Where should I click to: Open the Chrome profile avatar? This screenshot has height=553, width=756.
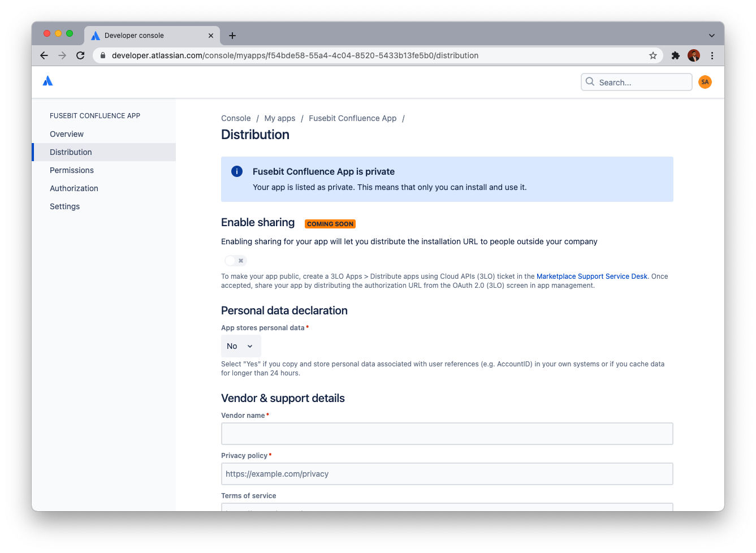click(694, 55)
